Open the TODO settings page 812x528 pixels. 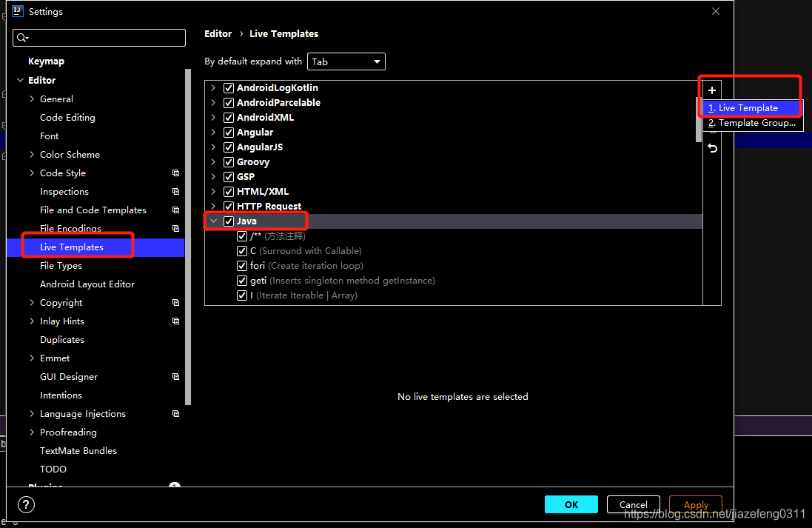tap(53, 469)
